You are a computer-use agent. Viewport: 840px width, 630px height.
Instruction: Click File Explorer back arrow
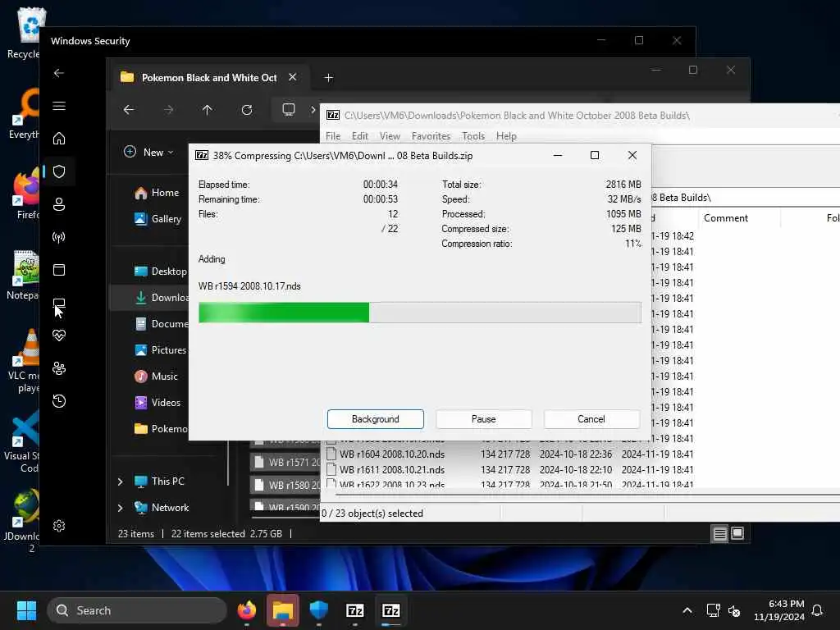[x=129, y=110]
